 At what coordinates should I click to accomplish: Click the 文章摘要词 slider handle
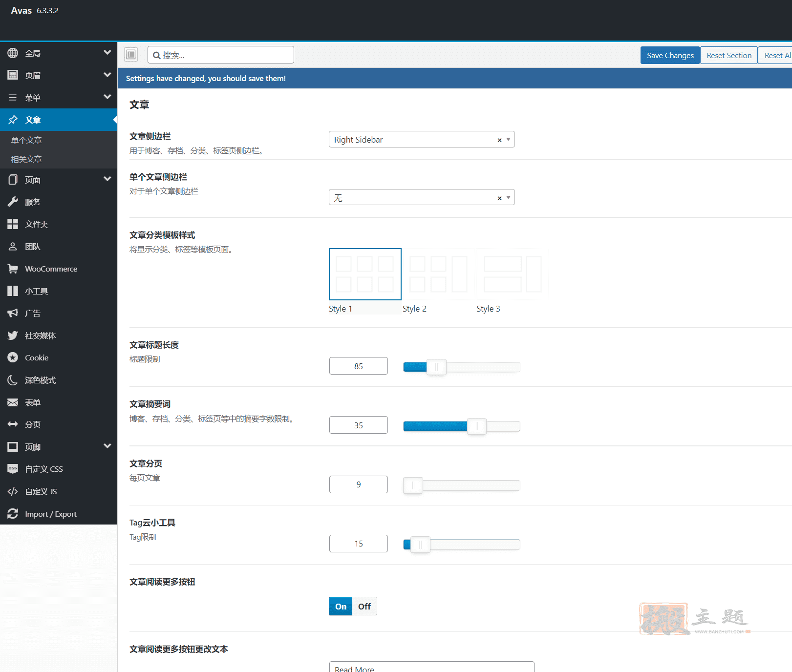coord(476,426)
